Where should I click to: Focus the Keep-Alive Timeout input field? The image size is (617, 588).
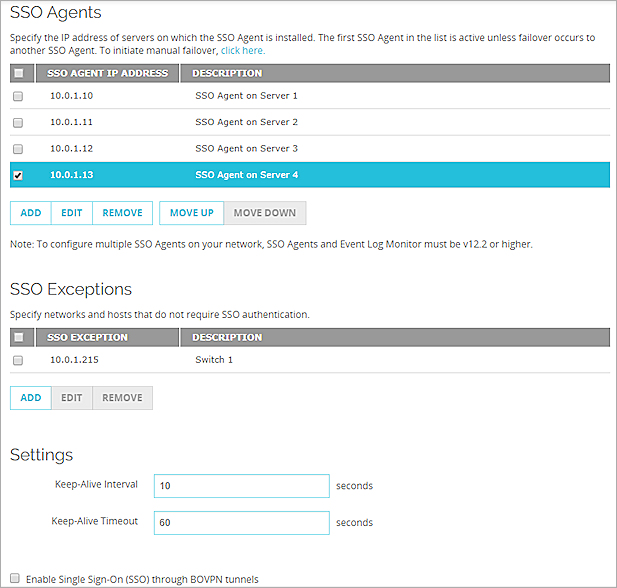[x=241, y=523]
